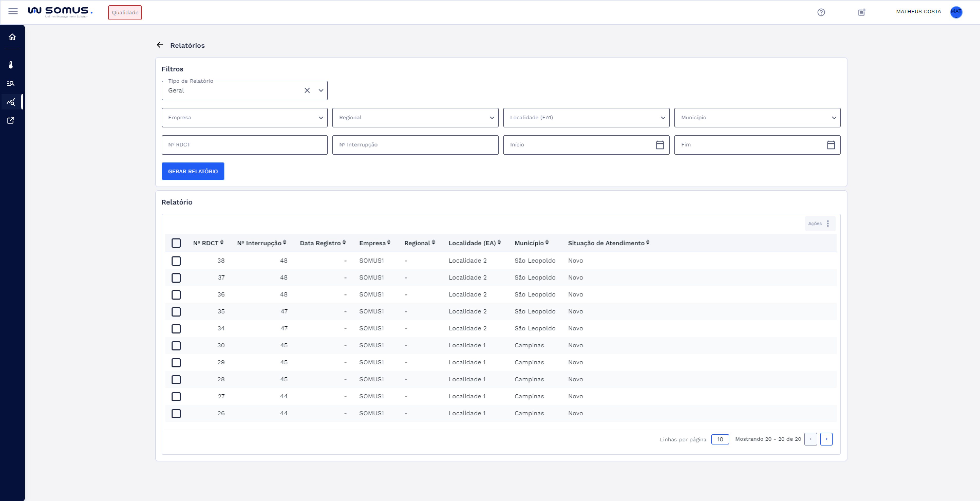Go to the previous results page
980x501 pixels.
coord(810,439)
